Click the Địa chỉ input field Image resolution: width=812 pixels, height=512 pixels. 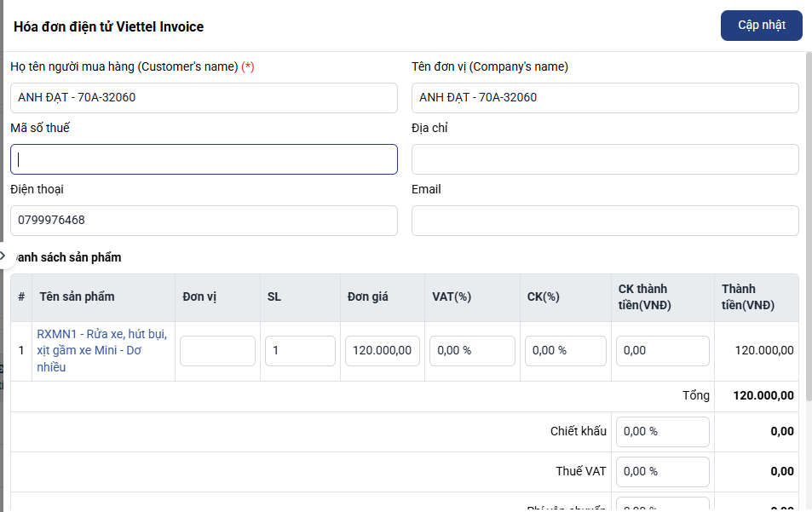[x=605, y=159]
